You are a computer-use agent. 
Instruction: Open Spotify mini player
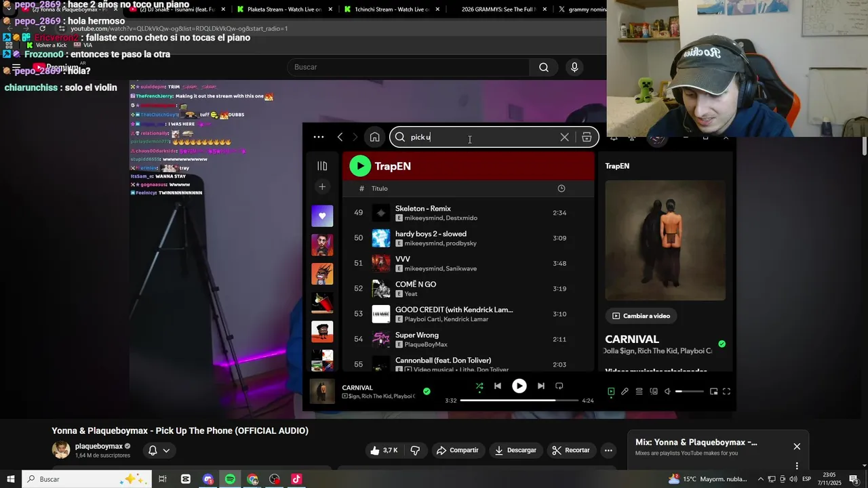pos(713,391)
